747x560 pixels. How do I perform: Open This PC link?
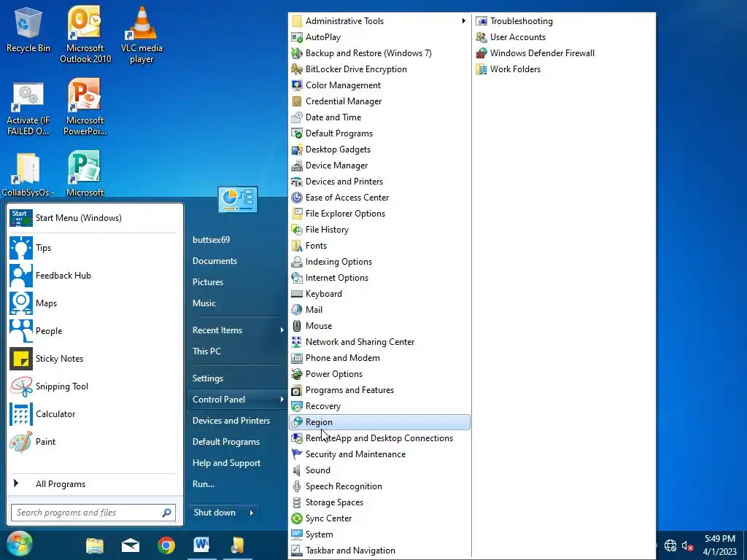(237, 351)
